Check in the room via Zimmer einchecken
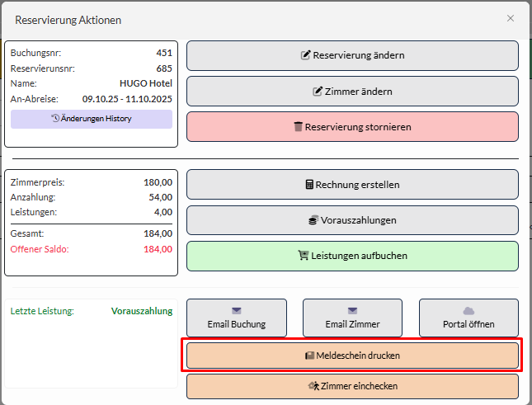The width and height of the screenshot is (532, 405). 352,386
